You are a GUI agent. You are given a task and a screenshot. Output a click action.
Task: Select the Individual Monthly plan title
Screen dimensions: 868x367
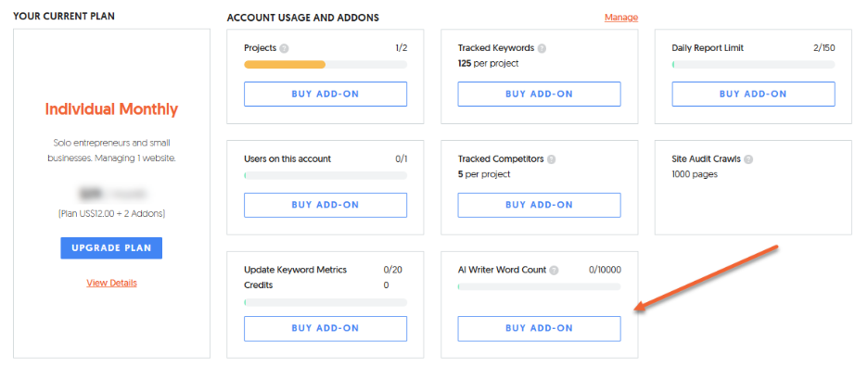111,109
